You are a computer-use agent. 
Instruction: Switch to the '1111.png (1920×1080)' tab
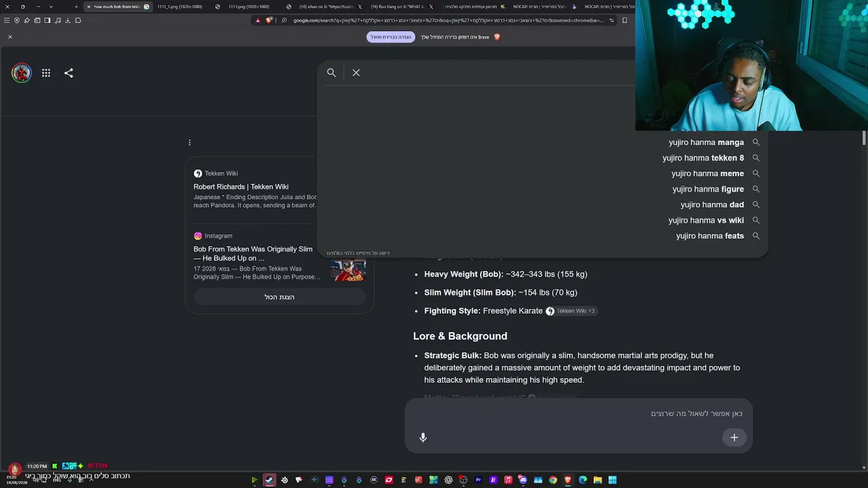(248, 7)
